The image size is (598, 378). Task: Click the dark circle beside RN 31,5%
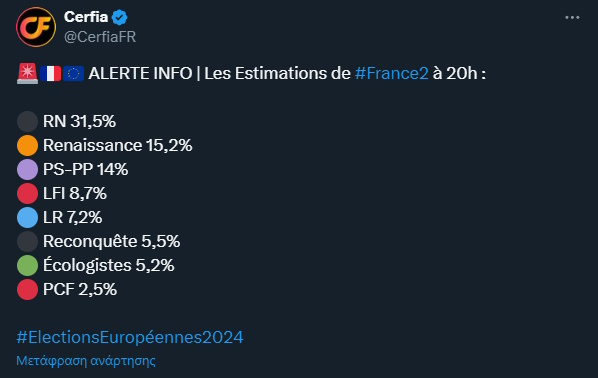click(27, 121)
